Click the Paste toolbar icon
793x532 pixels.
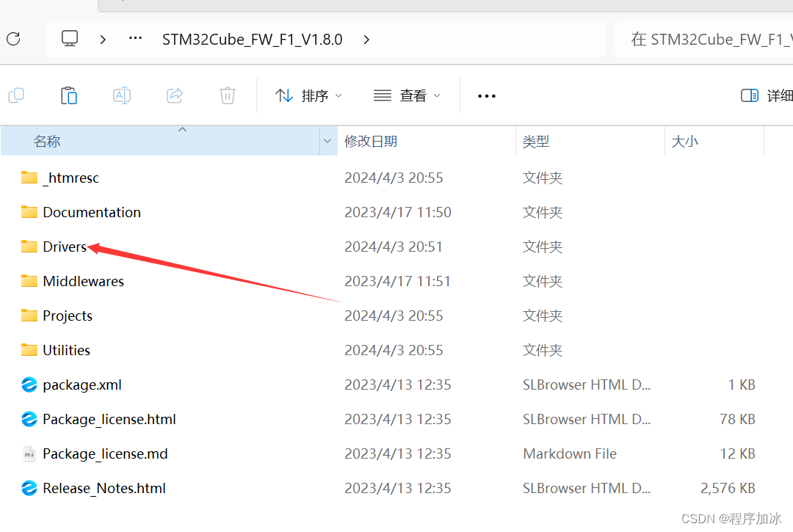(69, 95)
